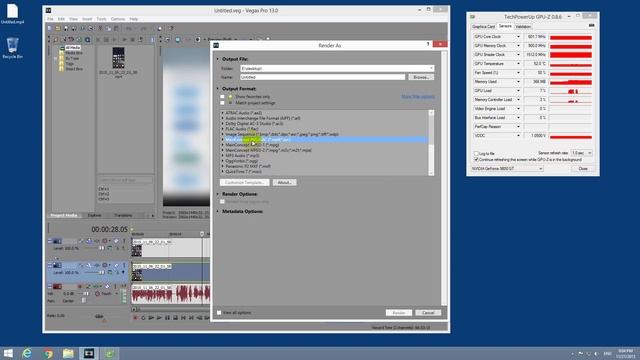640x360 pixels.
Task: Click Cancel in the Render As dialog
Action: tap(428, 313)
